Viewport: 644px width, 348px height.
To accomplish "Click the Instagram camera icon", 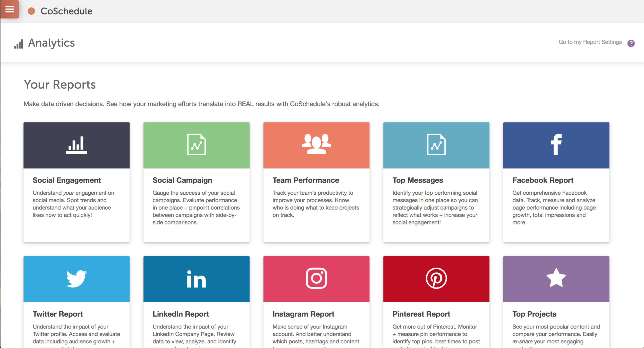I will pyautogui.click(x=316, y=278).
